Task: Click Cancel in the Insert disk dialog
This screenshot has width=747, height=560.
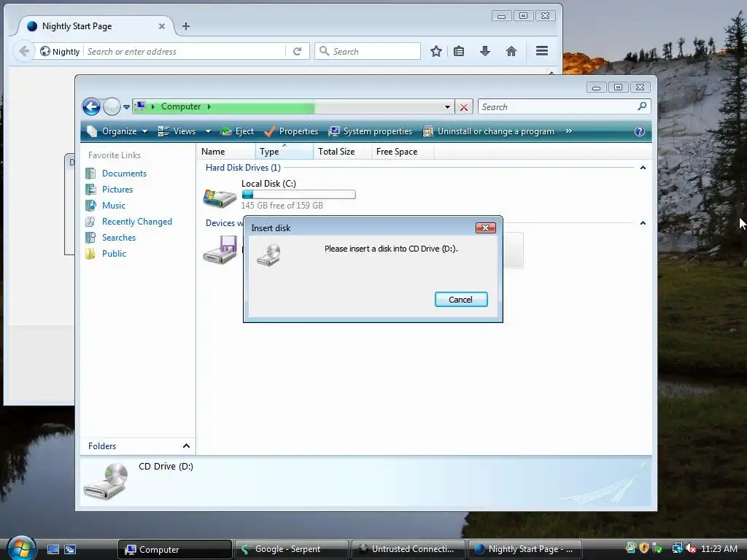Action: (x=461, y=300)
